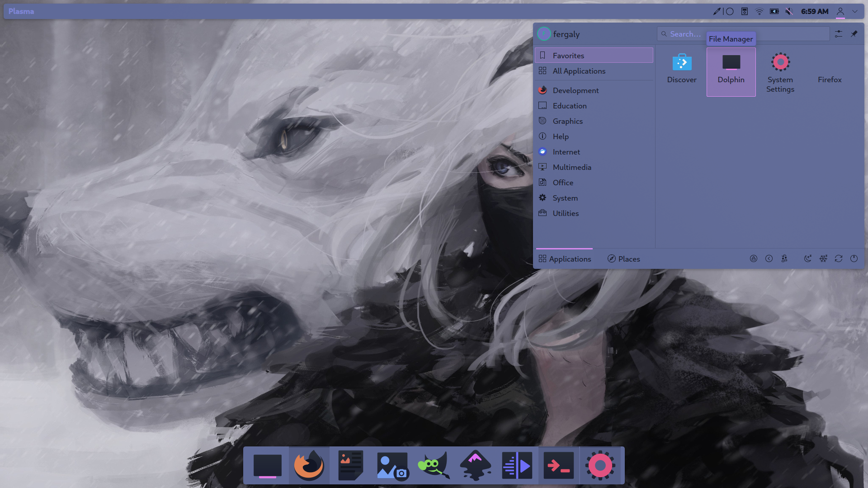Open the image screenshot app in the dock
Image resolution: width=868 pixels, height=488 pixels.
click(392, 466)
